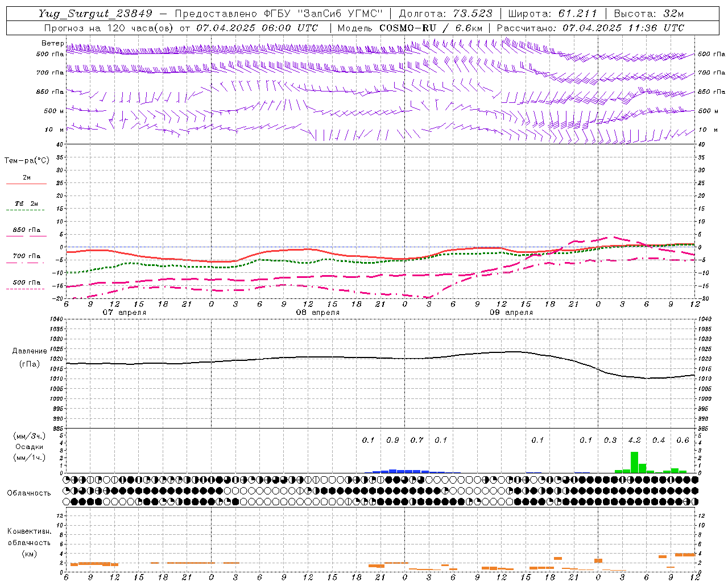This screenshot has height=582, width=728.
Task: Click the 0.9 precipitation value
Action: click(x=392, y=440)
